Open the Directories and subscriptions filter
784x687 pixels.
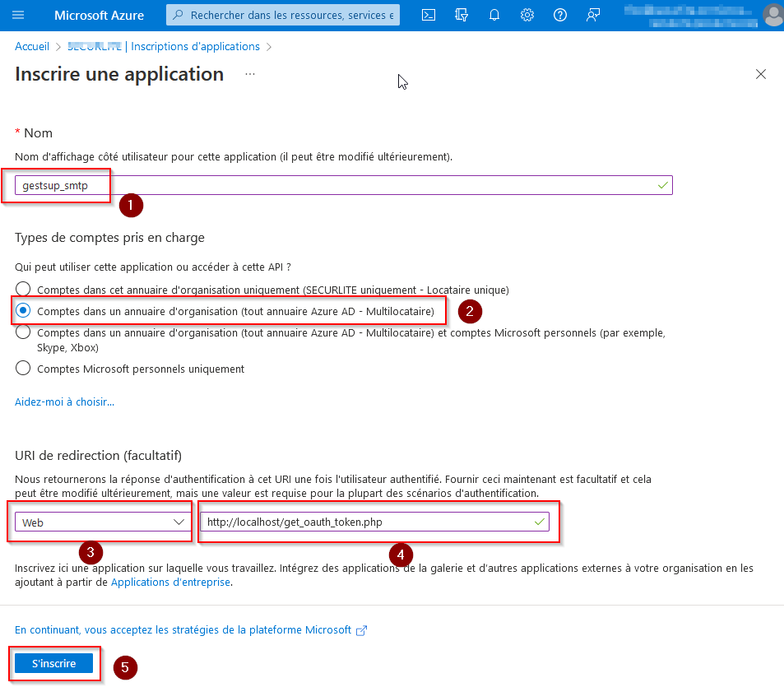point(461,15)
